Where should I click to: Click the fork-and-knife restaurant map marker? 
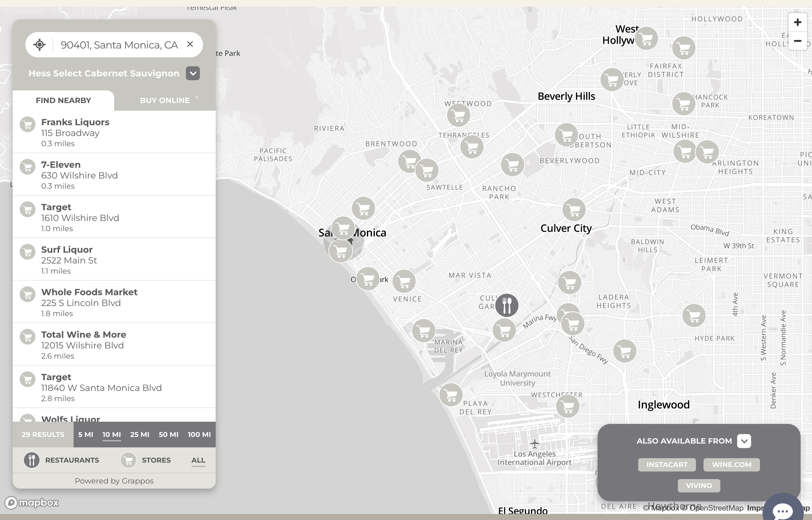[507, 305]
